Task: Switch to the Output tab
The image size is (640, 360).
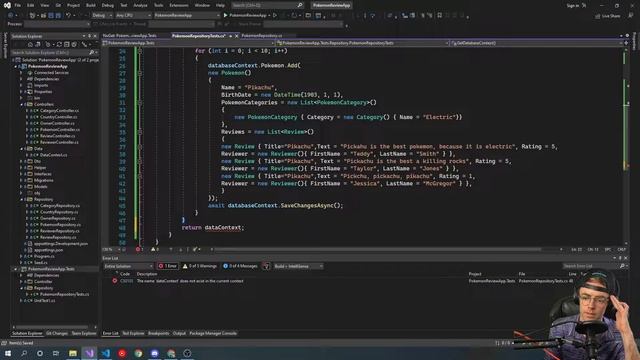Action: [179, 333]
